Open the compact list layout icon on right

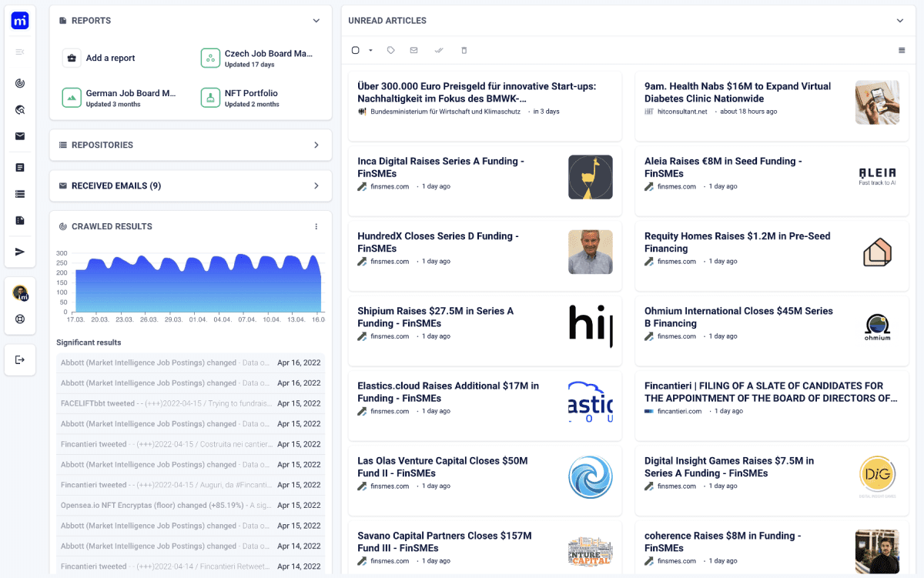click(902, 49)
